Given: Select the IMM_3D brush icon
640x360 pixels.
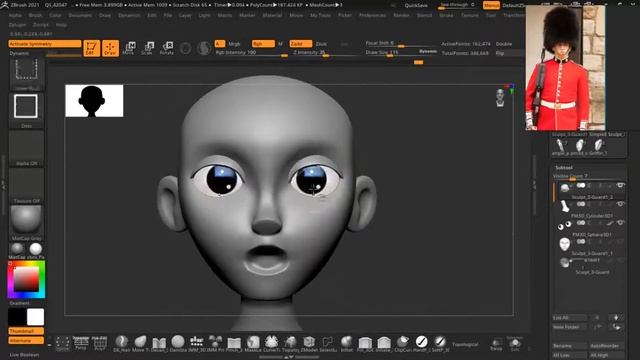Looking at the screenshot, I should [197, 343].
